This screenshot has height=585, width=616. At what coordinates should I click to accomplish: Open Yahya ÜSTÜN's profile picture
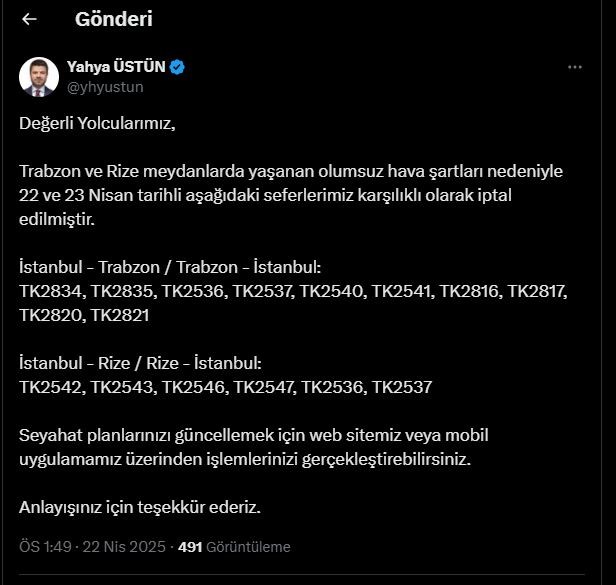pyautogui.click(x=39, y=77)
